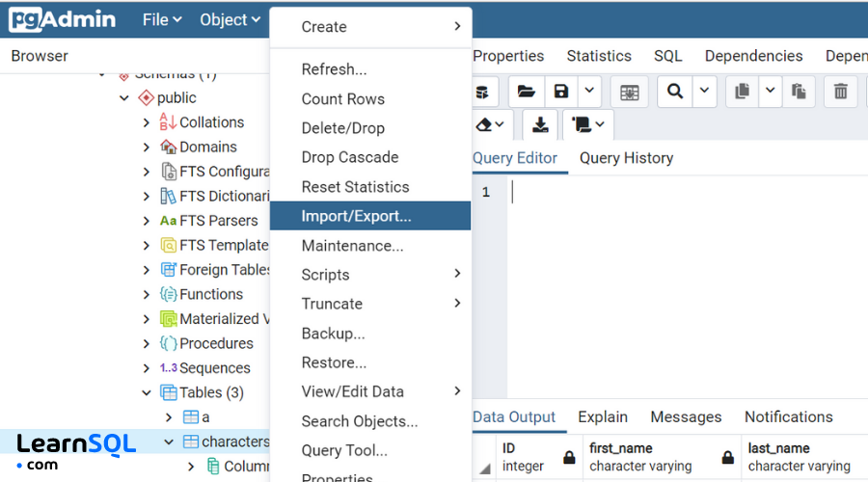This screenshot has width=868, height=482.
Task: Collapse the characters table node
Action: [169, 442]
